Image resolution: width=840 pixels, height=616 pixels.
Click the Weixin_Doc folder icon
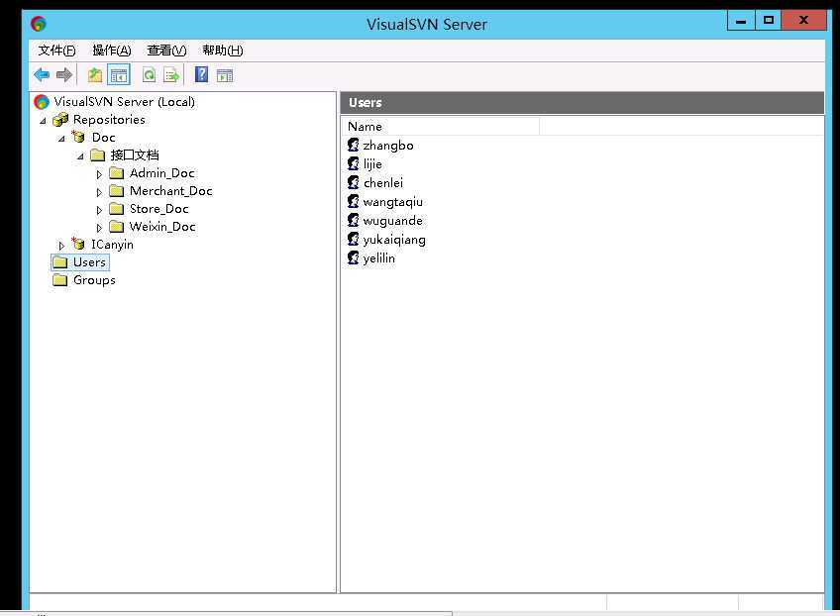[116, 227]
